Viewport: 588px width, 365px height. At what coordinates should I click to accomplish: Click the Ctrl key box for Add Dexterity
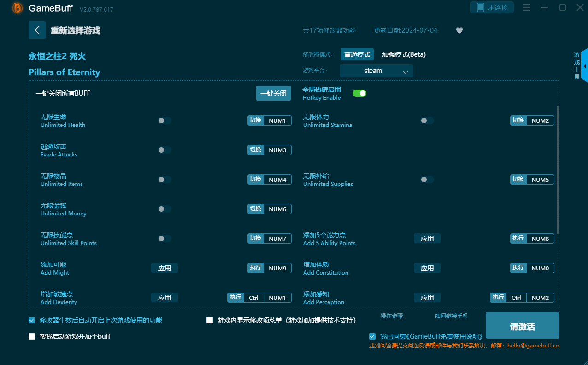coord(253,298)
